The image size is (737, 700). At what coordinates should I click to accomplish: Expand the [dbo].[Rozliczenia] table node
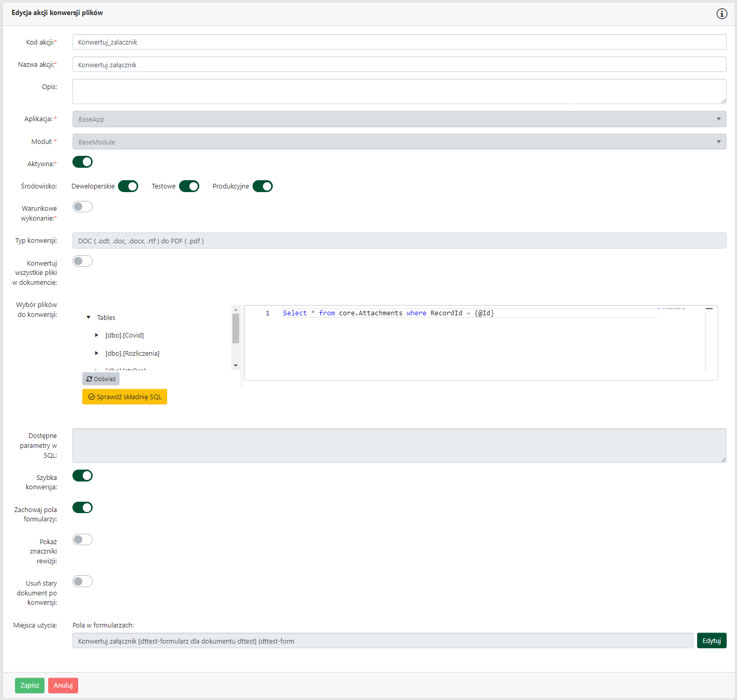[x=97, y=354]
